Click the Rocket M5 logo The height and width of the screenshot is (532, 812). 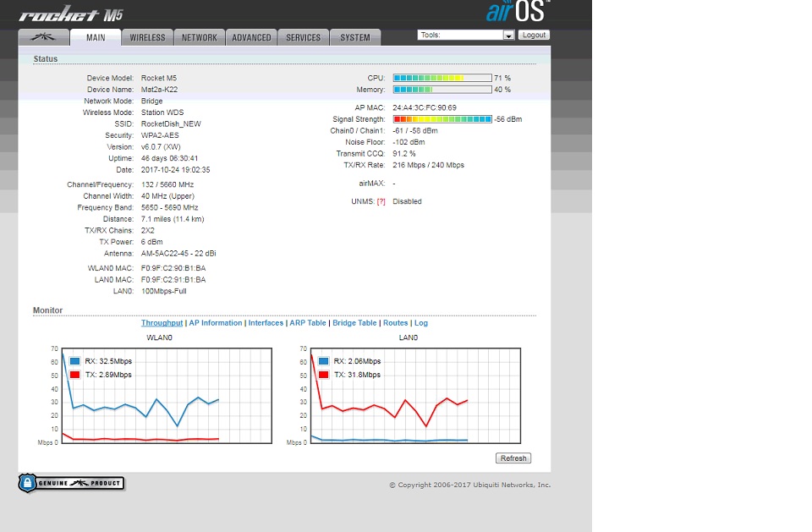click(71, 14)
